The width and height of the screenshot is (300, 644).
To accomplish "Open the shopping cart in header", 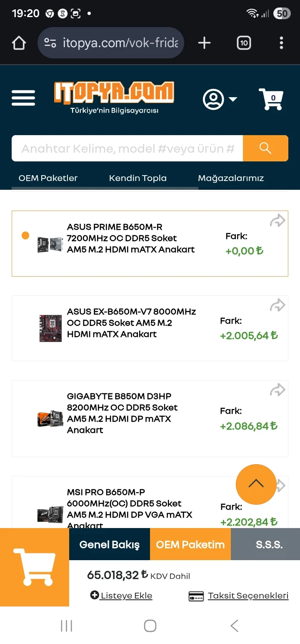I will (271, 99).
